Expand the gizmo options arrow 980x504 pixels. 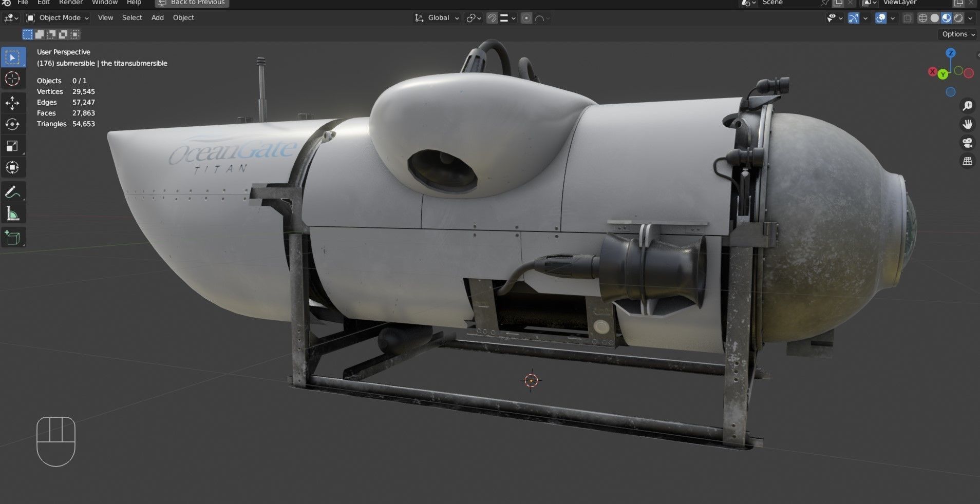coord(865,18)
